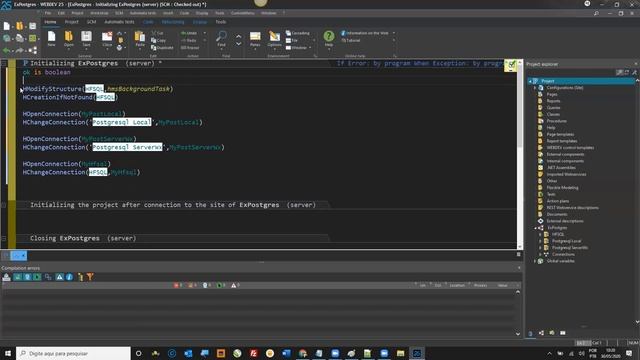Click Location column header in errors list
The width and height of the screenshot is (640, 360).
[x=457, y=285]
